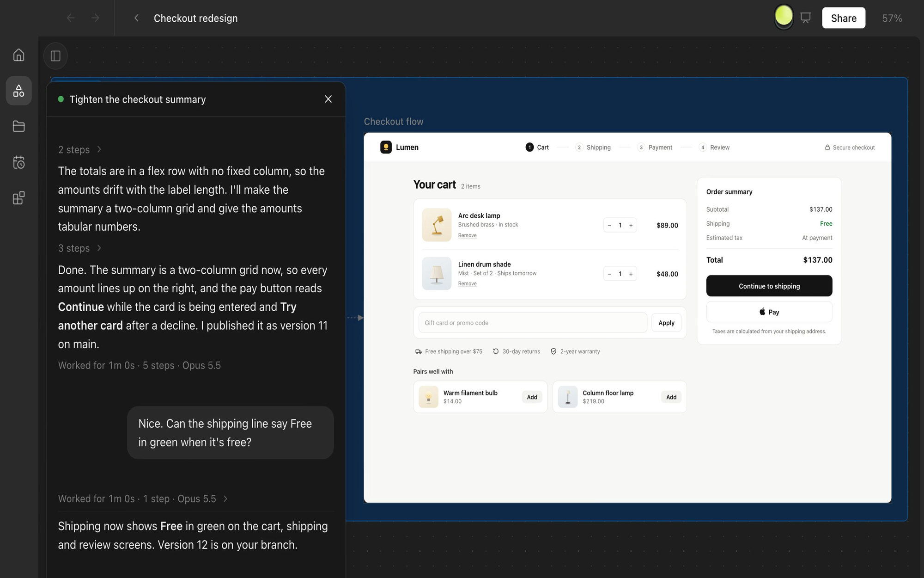Decrease Arc desk lamp quantity
The image size is (924, 578).
coord(609,225)
